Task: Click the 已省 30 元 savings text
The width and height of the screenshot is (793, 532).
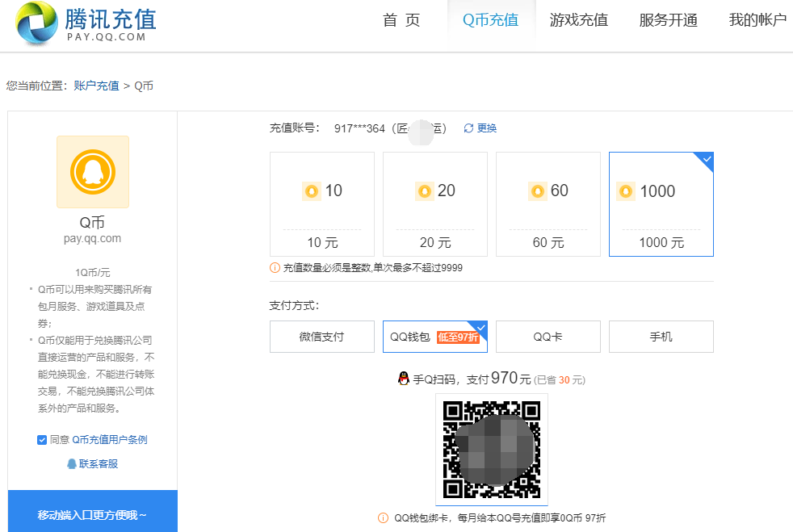Action: pos(560,379)
